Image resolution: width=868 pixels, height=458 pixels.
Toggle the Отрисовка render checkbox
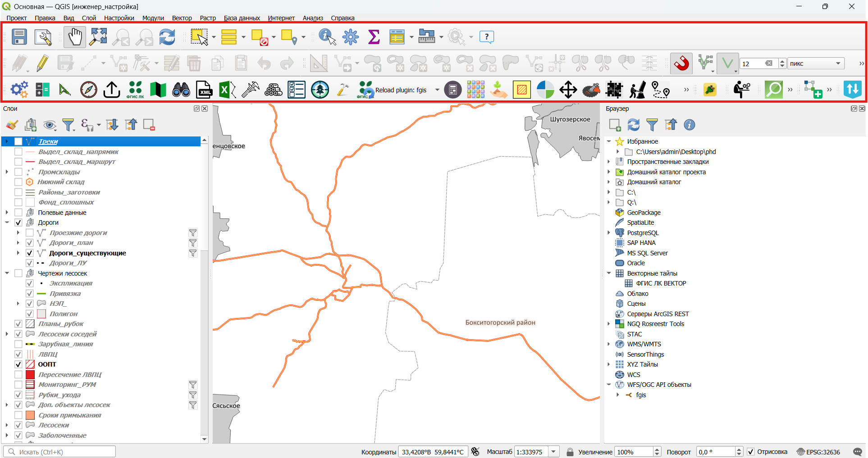[751, 452]
